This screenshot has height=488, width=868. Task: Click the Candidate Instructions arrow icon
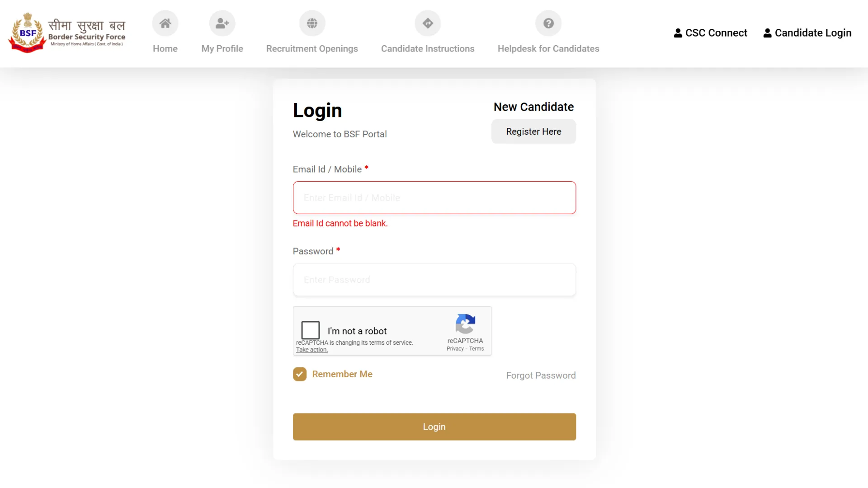428,23
